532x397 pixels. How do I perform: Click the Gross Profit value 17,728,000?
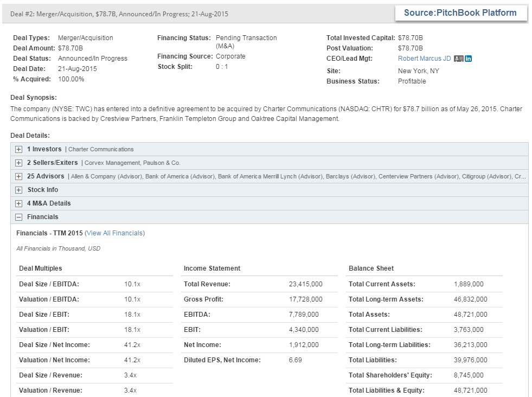coord(306,299)
